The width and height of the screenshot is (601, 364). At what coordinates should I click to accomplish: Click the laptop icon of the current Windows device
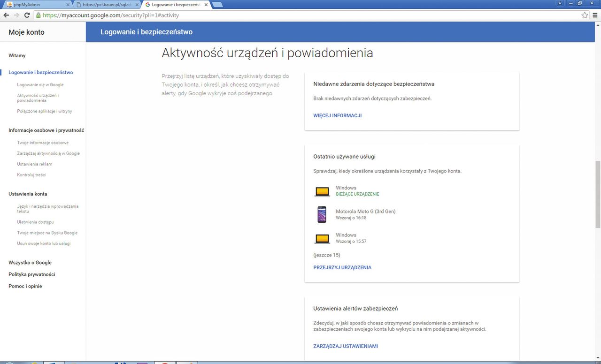322,191
